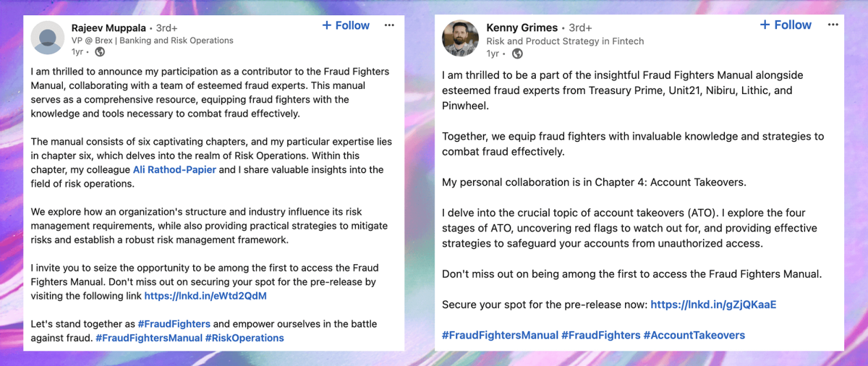Click #FraudFightersManual hashtag in Rajeev's post

[149, 338]
